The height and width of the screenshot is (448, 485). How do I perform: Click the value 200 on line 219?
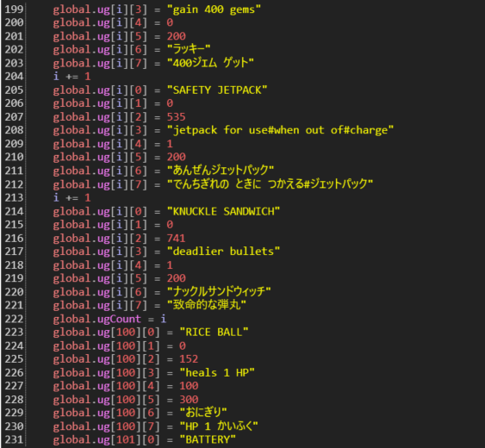click(177, 278)
